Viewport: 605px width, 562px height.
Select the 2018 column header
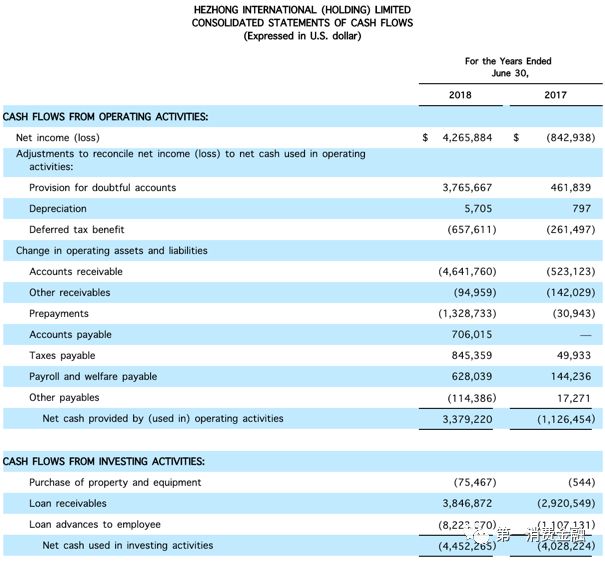point(460,95)
